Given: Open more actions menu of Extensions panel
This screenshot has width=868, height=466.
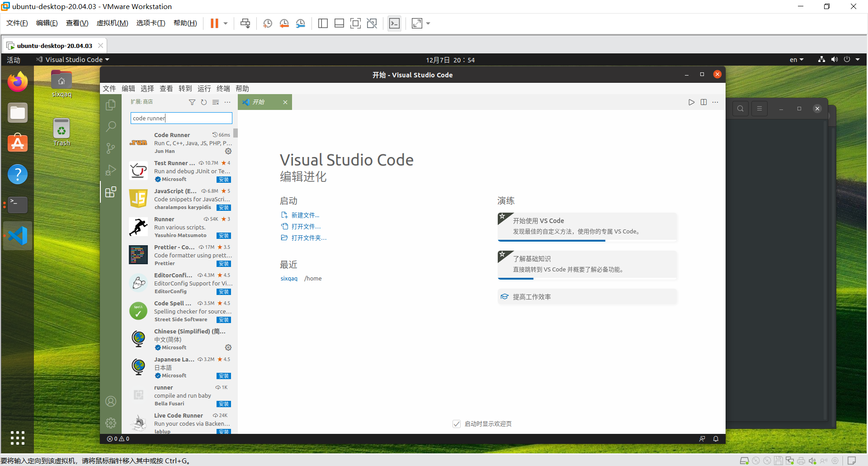Looking at the screenshot, I should coord(227,102).
